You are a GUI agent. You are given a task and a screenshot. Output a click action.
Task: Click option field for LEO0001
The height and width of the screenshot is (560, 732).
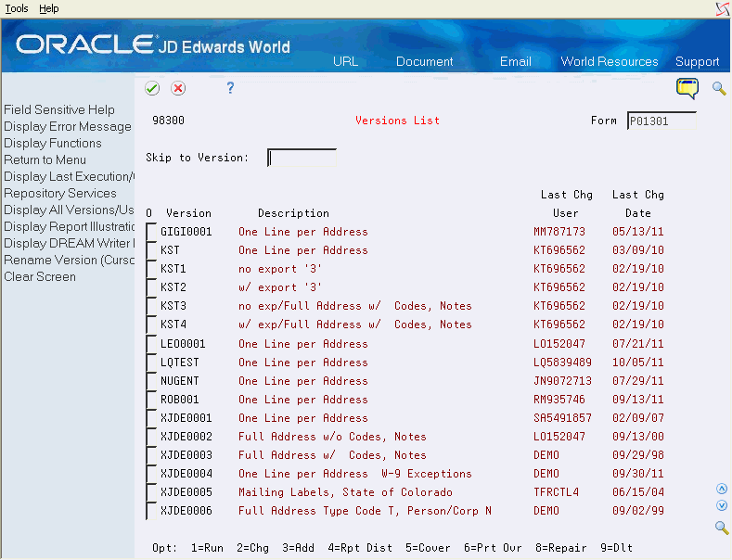[x=151, y=344]
